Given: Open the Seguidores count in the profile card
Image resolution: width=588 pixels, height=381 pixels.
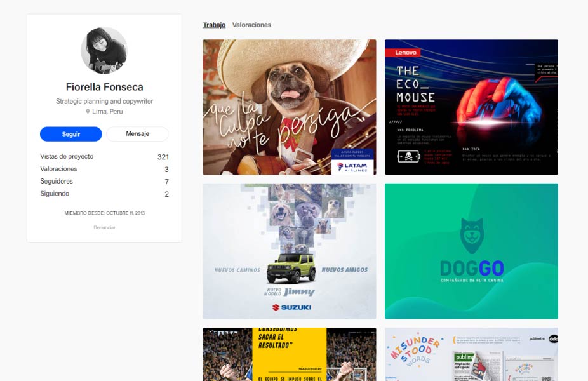Looking at the screenshot, I should pos(104,182).
